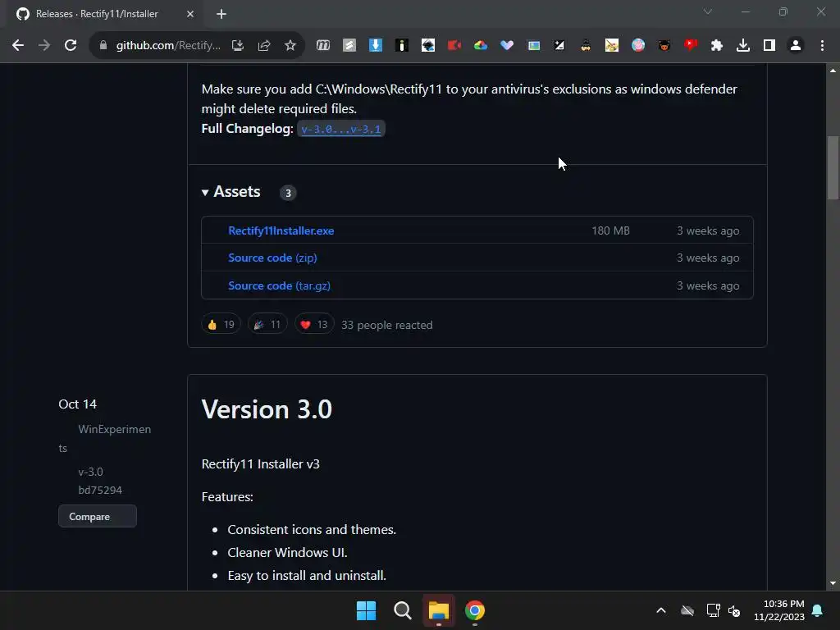Image resolution: width=840 pixels, height=630 pixels.
Task: Open the red heart speech-bubble extension
Action: click(x=691, y=46)
